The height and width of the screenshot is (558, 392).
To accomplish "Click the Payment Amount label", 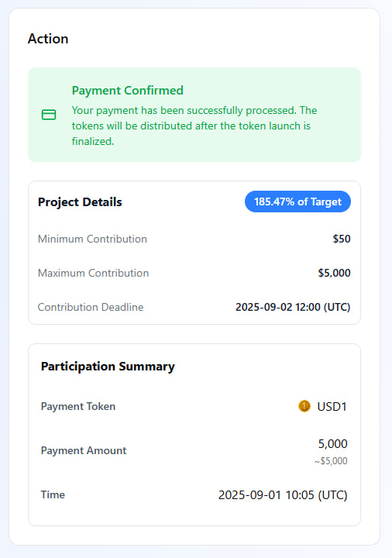I will pos(84,450).
